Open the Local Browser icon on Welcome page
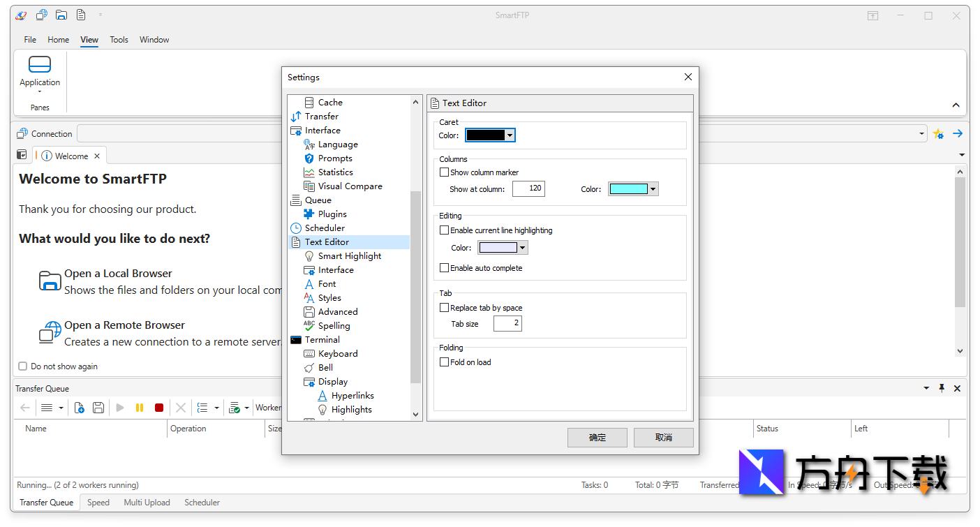980x527 pixels. pyautogui.click(x=50, y=281)
